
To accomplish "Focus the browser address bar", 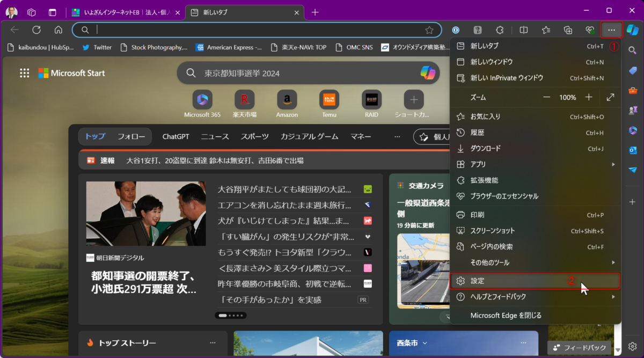I will [257, 30].
